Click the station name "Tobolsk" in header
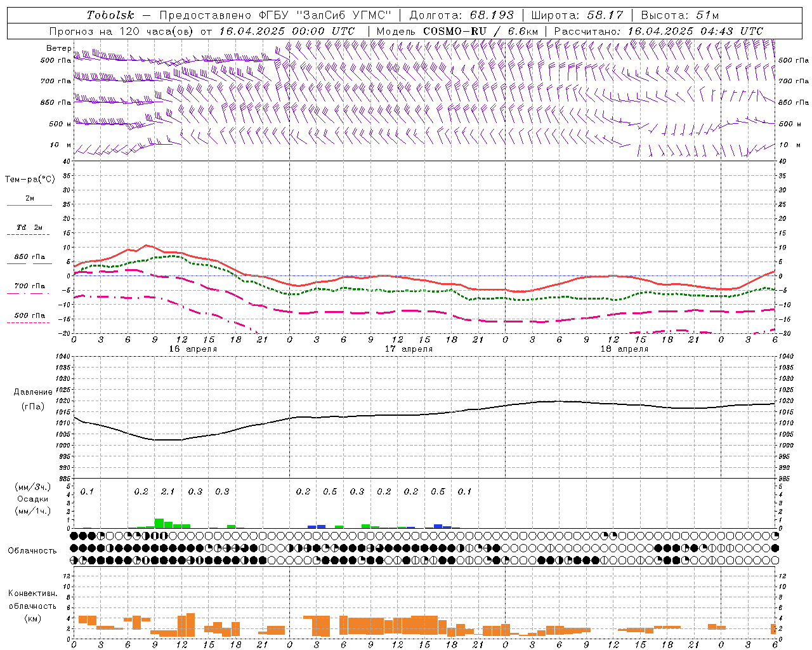Image resolution: width=812 pixels, height=650 pixels. 111,15
